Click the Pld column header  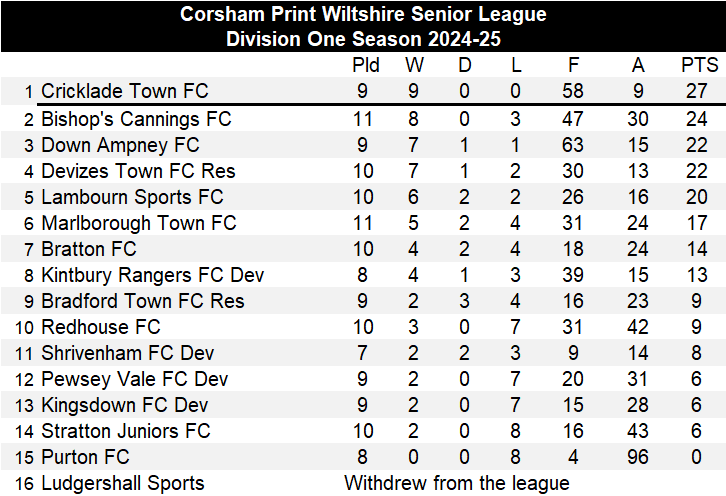coord(366,66)
